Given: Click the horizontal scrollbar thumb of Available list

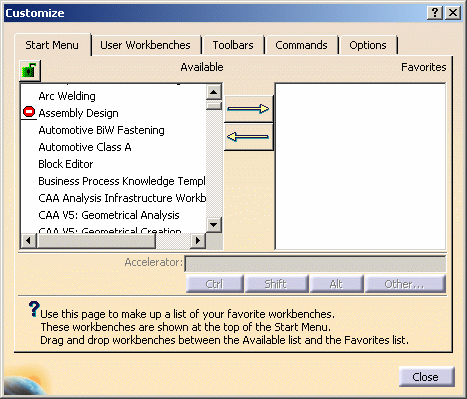Looking at the screenshot, I should (x=96, y=240).
